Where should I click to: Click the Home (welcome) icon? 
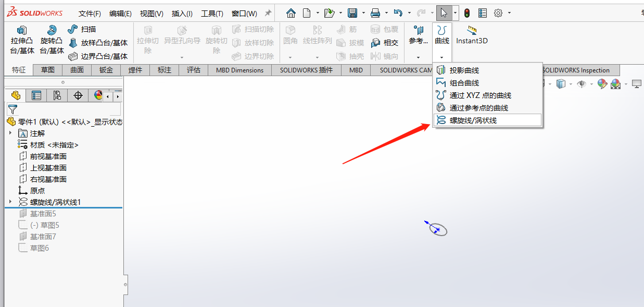tap(291, 13)
